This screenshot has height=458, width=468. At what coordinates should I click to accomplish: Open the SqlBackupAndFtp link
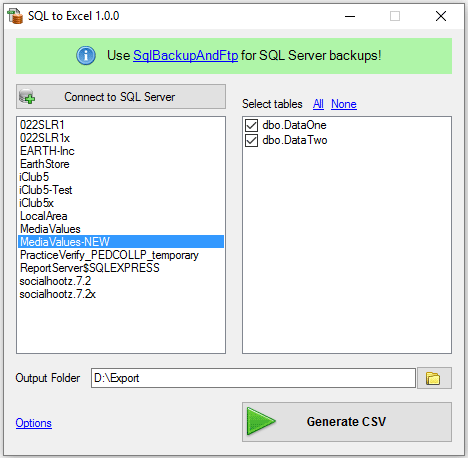point(186,56)
